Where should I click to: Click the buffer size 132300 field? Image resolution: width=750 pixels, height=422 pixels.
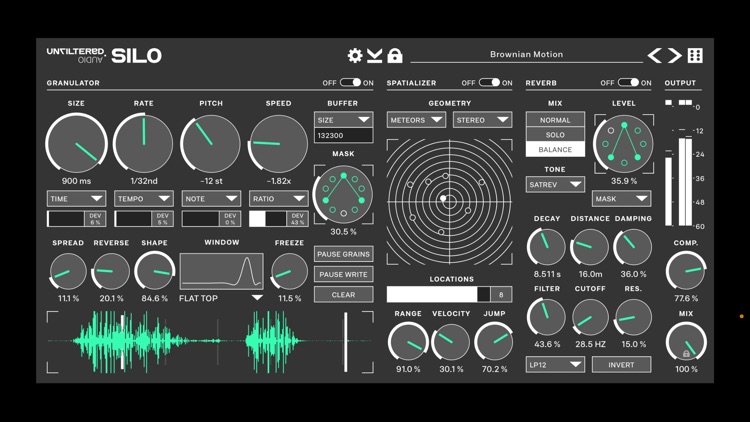click(x=343, y=135)
